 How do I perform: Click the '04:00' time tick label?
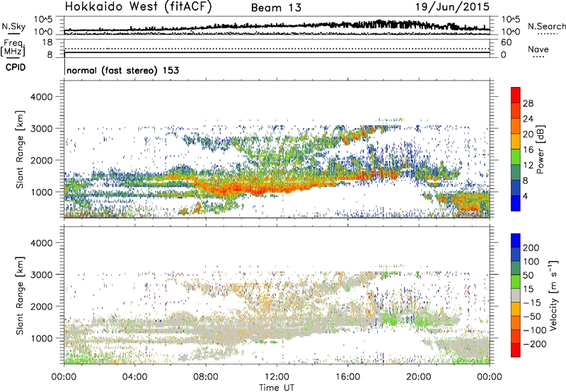(135, 377)
